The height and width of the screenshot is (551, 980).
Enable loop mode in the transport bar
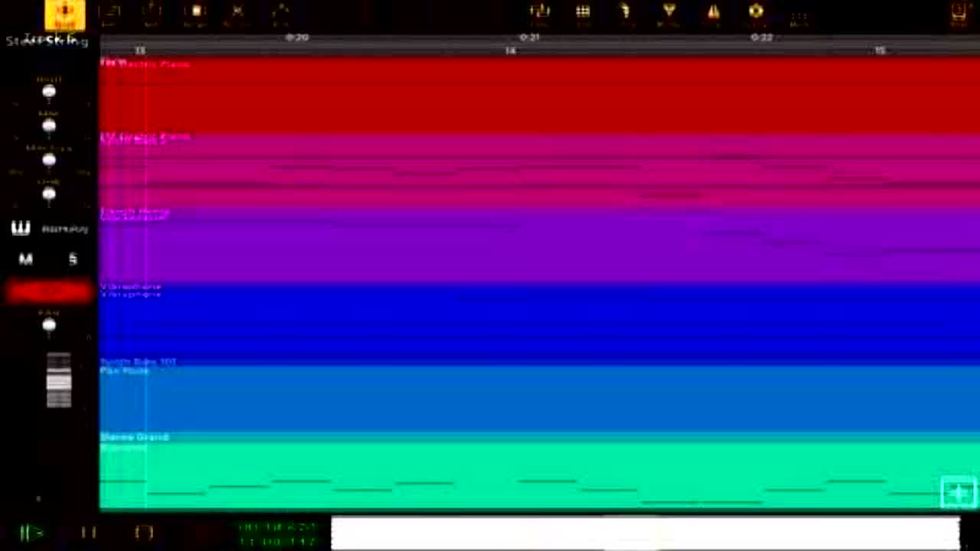[144, 532]
